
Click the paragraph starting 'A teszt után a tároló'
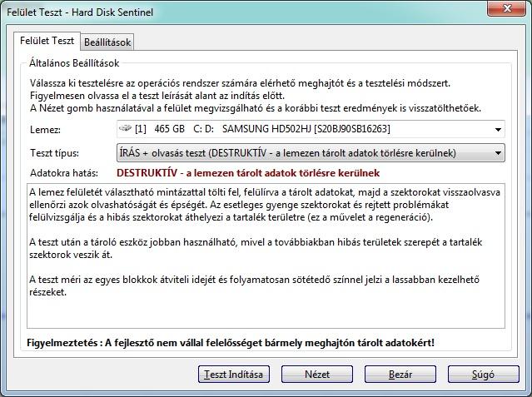tap(256, 248)
